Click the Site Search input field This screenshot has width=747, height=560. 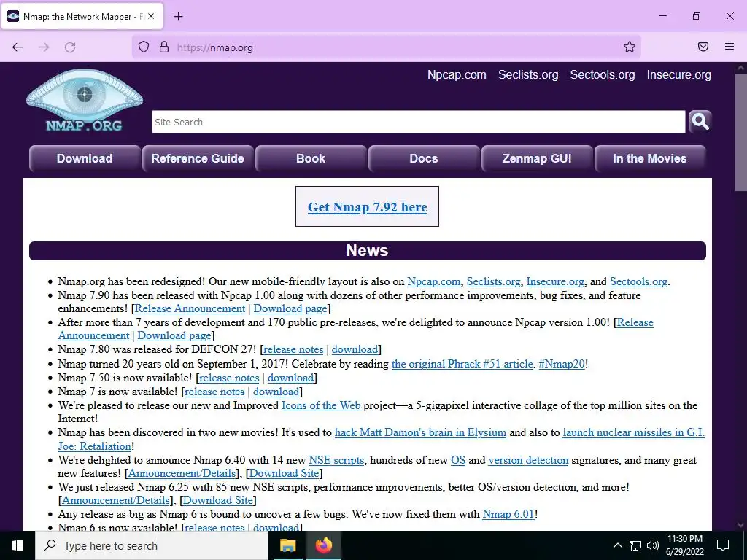[418, 122]
